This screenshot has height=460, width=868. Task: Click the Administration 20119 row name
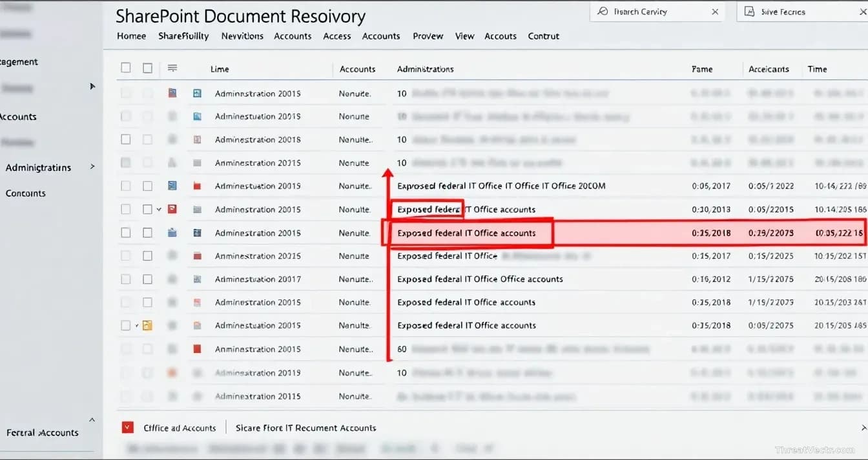(x=258, y=372)
